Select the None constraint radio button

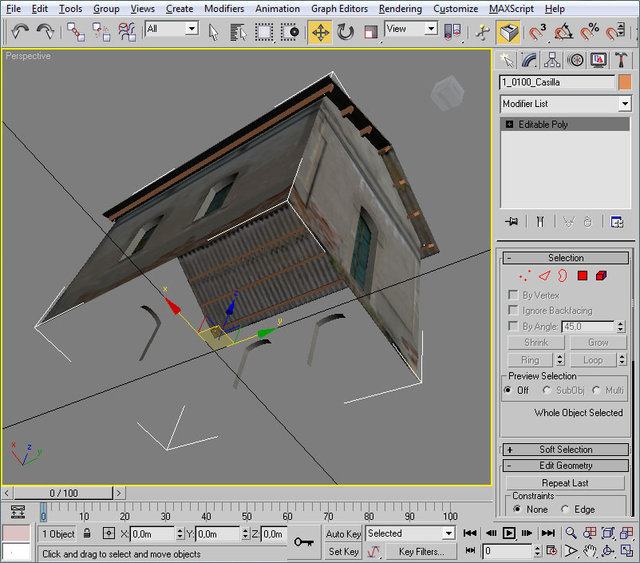[516, 509]
